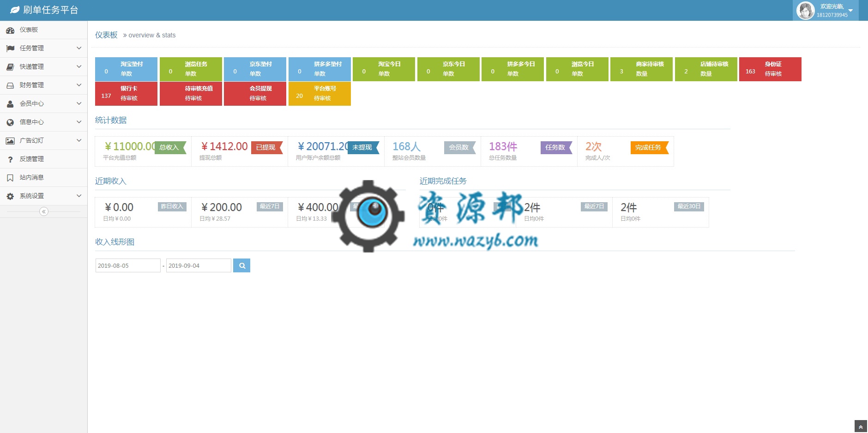Expand the 信息中心 menu chevron
868x433 pixels.
(79, 122)
